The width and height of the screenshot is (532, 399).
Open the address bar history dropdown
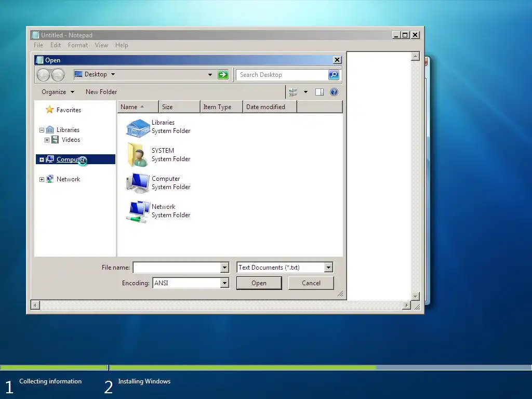pos(210,75)
